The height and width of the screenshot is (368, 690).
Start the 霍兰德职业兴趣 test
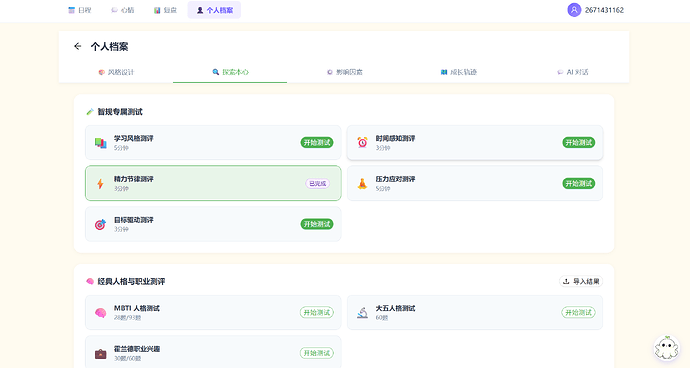point(317,353)
